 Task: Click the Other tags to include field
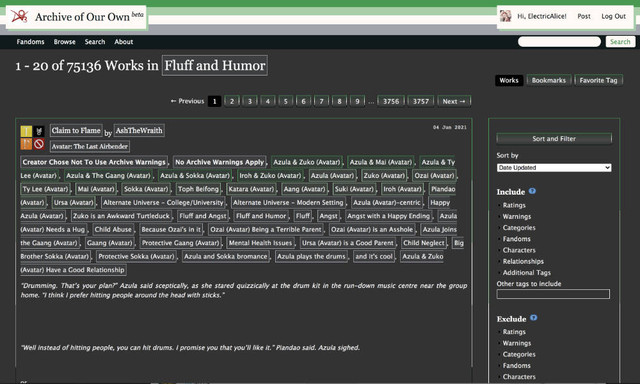click(x=553, y=294)
